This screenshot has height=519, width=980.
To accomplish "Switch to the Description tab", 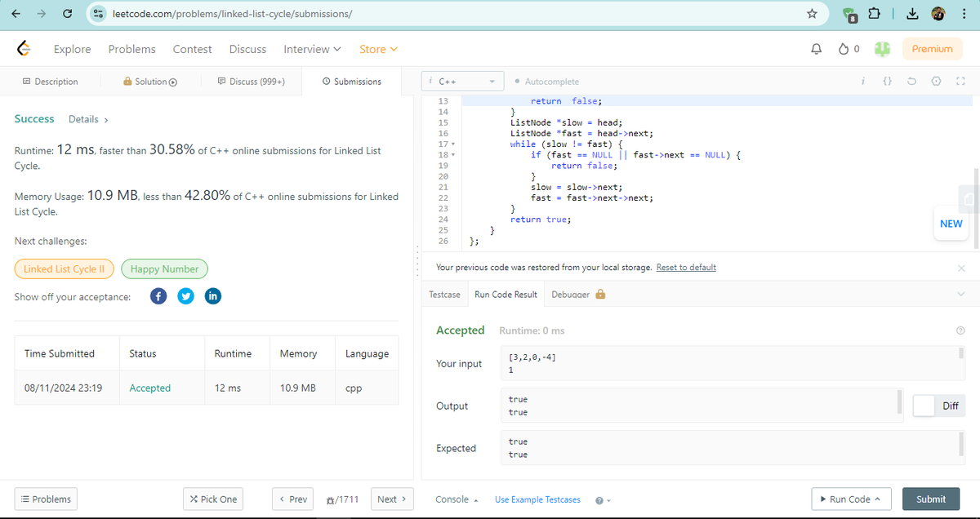I will pyautogui.click(x=51, y=82).
